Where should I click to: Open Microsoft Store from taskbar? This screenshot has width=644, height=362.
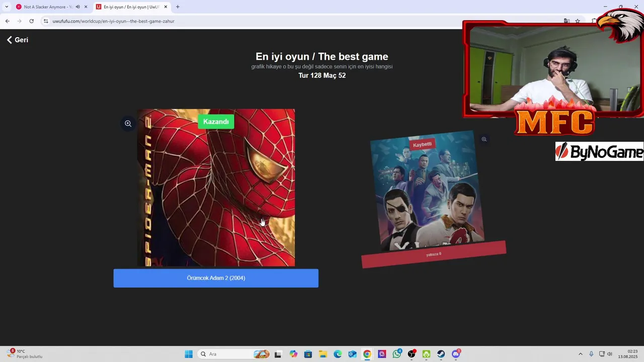308,354
